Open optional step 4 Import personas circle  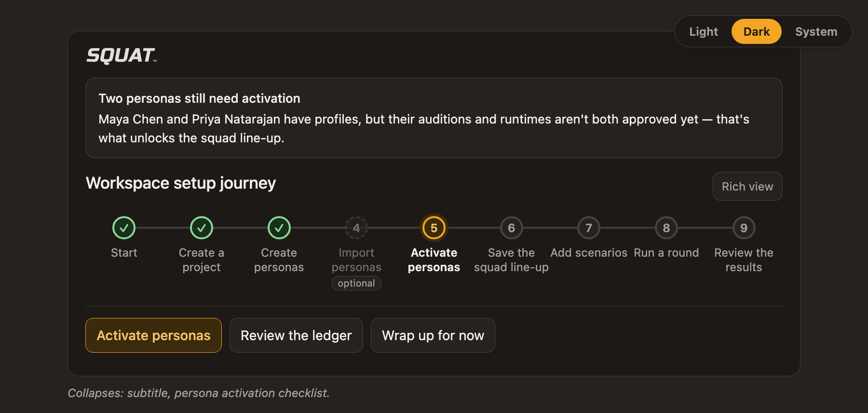click(356, 228)
